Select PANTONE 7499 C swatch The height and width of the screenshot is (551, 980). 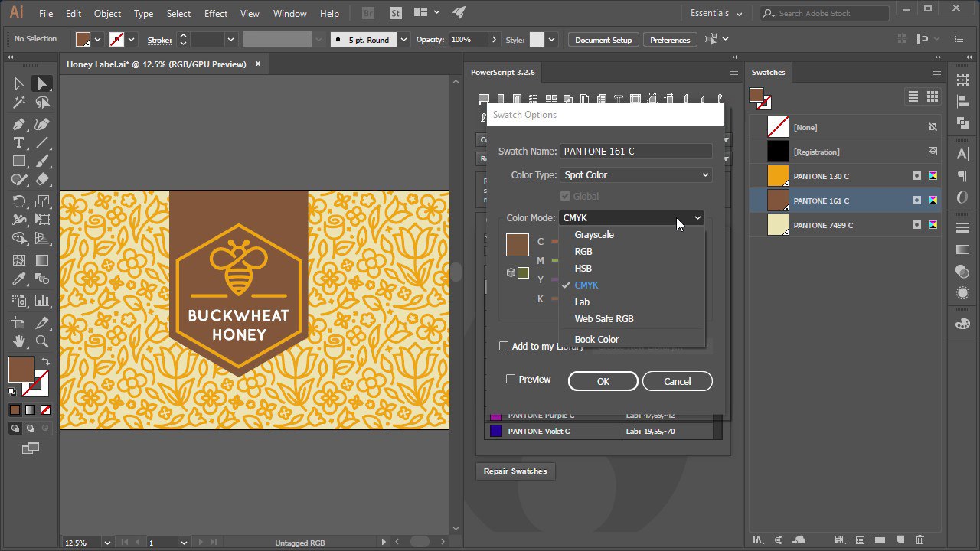click(845, 225)
